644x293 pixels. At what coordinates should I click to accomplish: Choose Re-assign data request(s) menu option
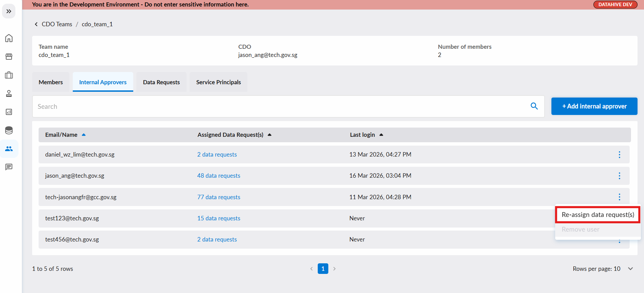[598, 215]
